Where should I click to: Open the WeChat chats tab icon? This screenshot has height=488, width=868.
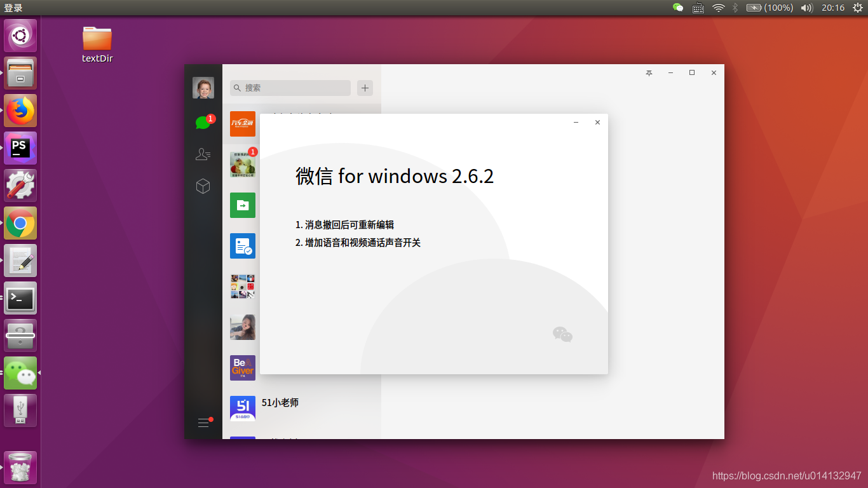pyautogui.click(x=203, y=123)
